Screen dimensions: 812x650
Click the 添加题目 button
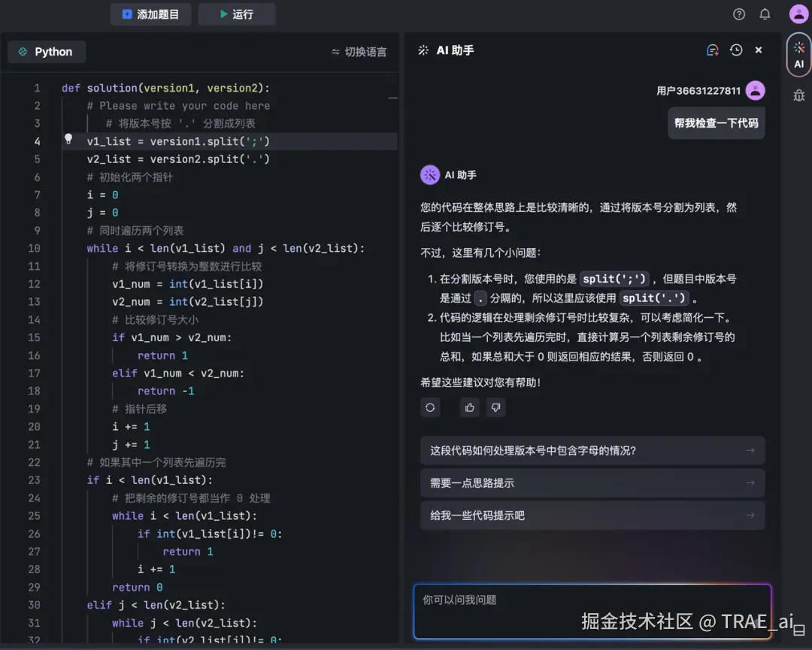click(150, 14)
